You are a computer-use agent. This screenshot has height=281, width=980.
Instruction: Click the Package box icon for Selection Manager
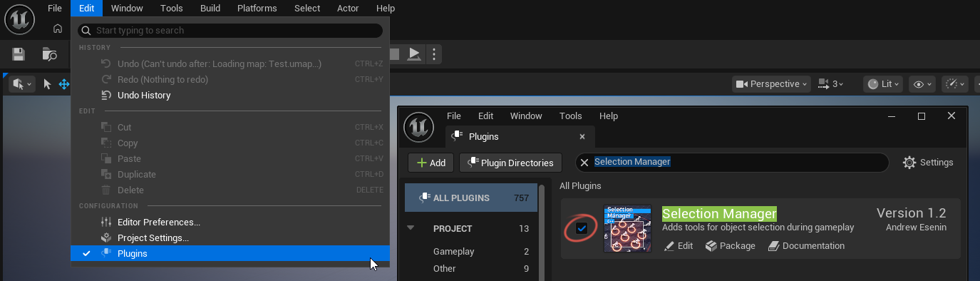pyautogui.click(x=711, y=246)
